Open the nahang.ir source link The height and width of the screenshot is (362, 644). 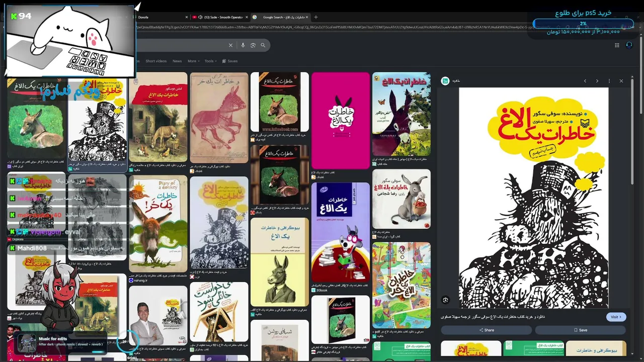(x=139, y=281)
